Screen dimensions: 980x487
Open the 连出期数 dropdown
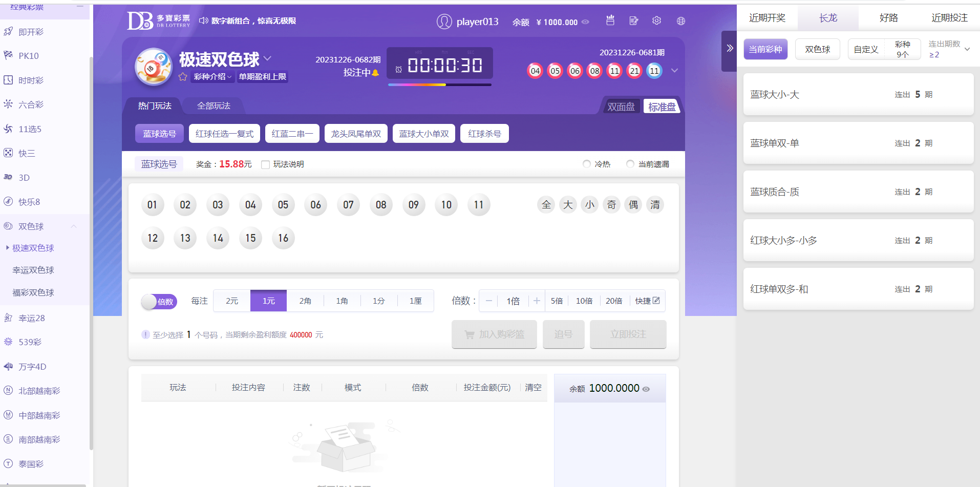point(967,49)
